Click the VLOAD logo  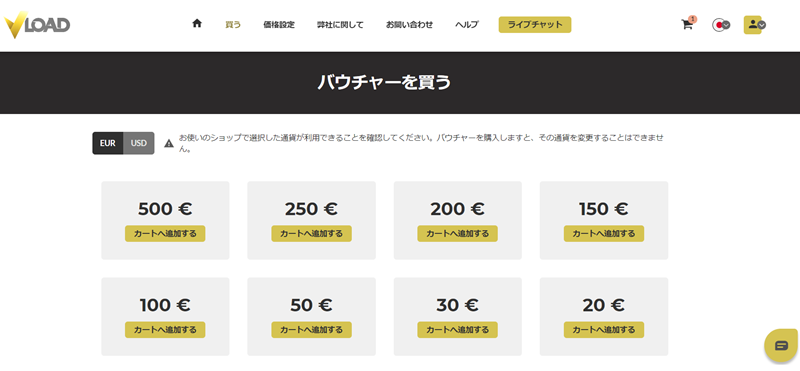(x=37, y=24)
